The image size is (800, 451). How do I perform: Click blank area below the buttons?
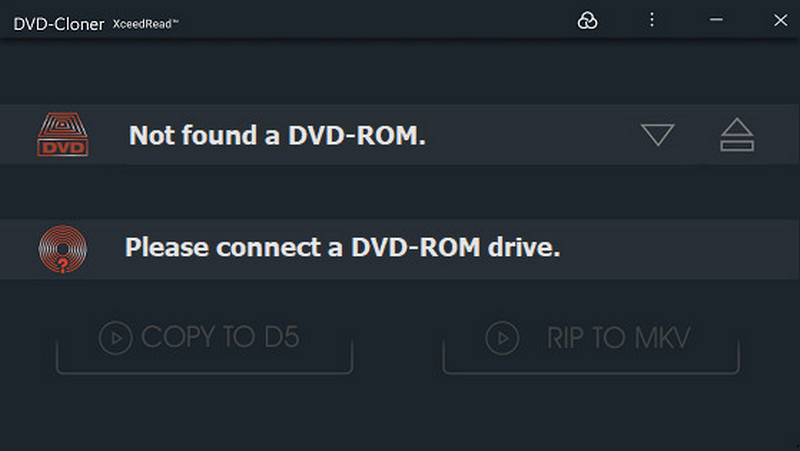[x=400, y=415]
